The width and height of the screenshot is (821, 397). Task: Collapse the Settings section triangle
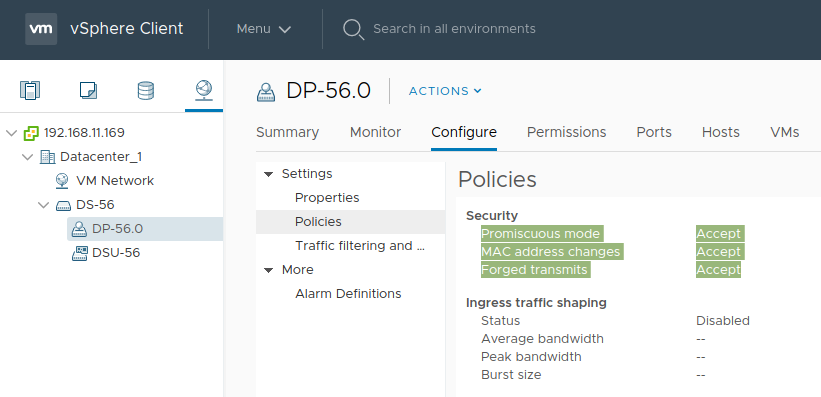pos(269,174)
